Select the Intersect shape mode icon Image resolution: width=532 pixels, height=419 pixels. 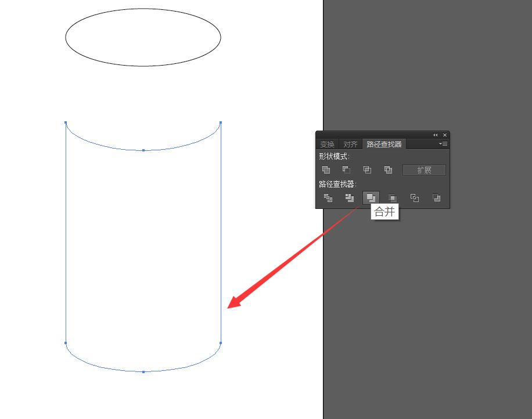coord(367,170)
